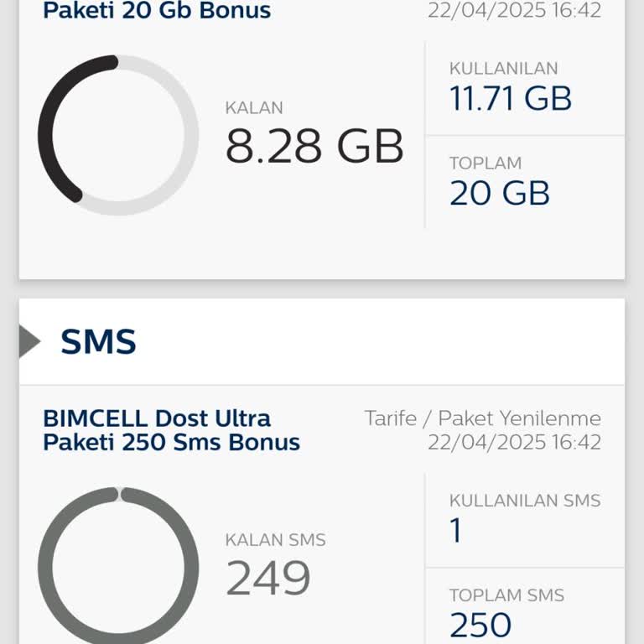Tap the 249 remaining SMS value
The image size is (644, 644).
[x=268, y=578]
